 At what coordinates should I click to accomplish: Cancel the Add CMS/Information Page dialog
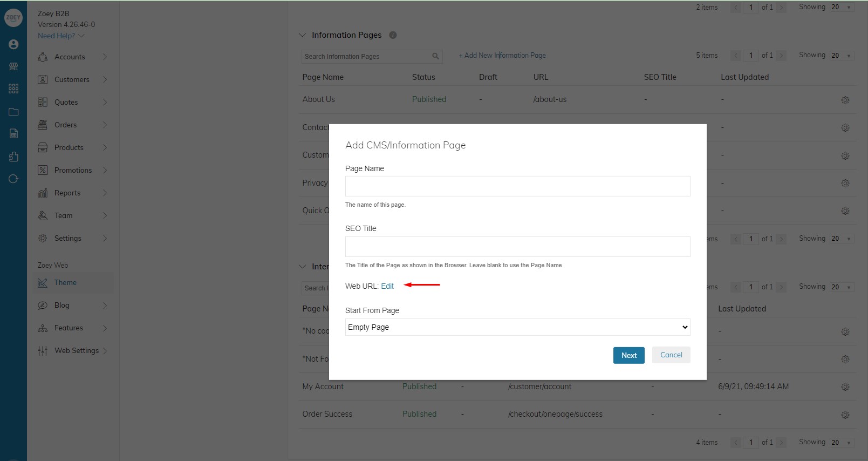[671, 355]
